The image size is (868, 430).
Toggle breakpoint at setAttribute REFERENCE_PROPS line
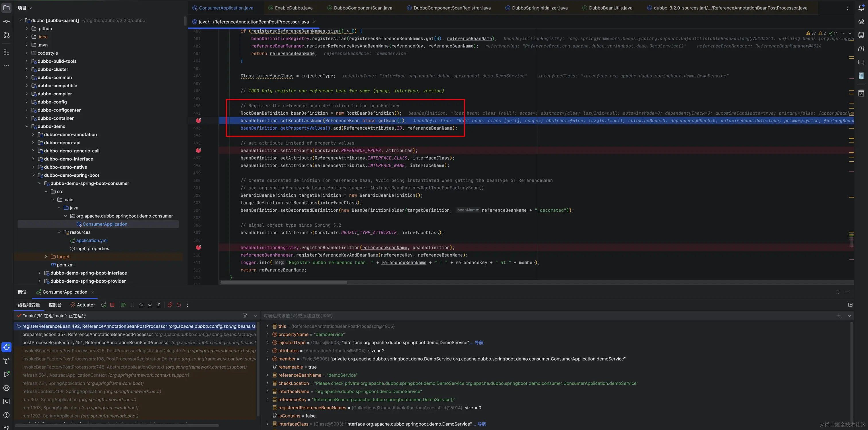tap(198, 151)
